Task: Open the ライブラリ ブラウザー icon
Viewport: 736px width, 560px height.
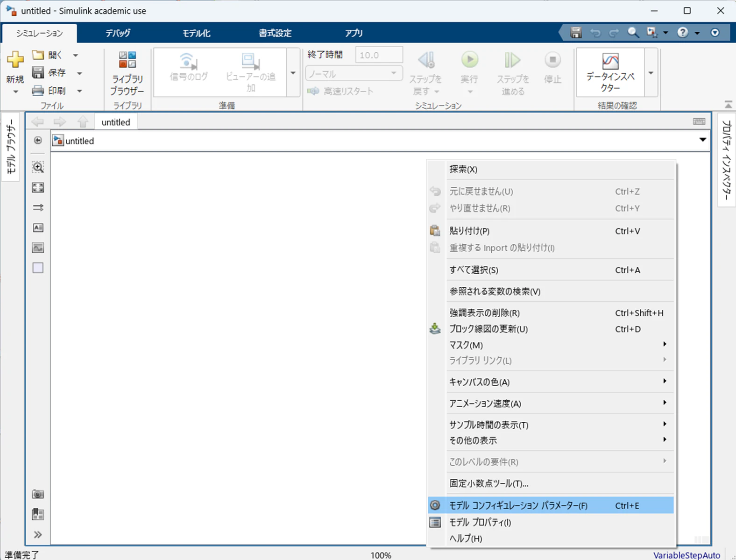Action: point(127,60)
